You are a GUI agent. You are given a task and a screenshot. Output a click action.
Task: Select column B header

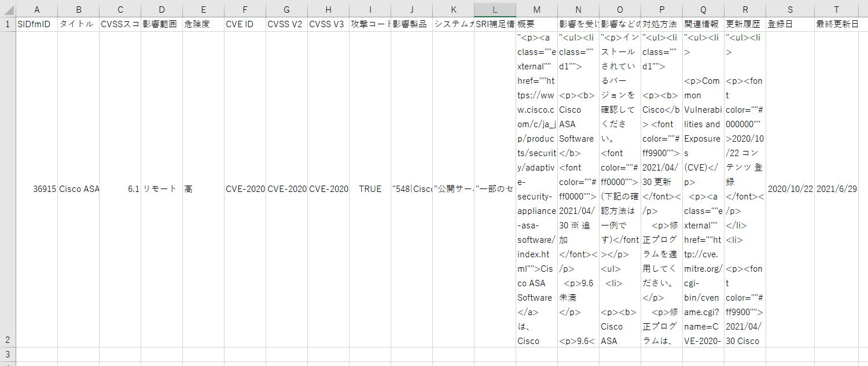tap(79, 9)
